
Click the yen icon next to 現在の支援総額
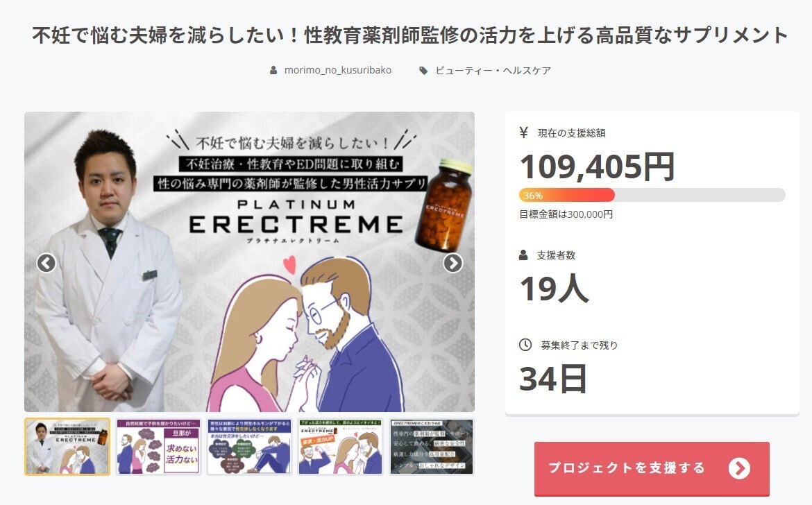(523, 133)
